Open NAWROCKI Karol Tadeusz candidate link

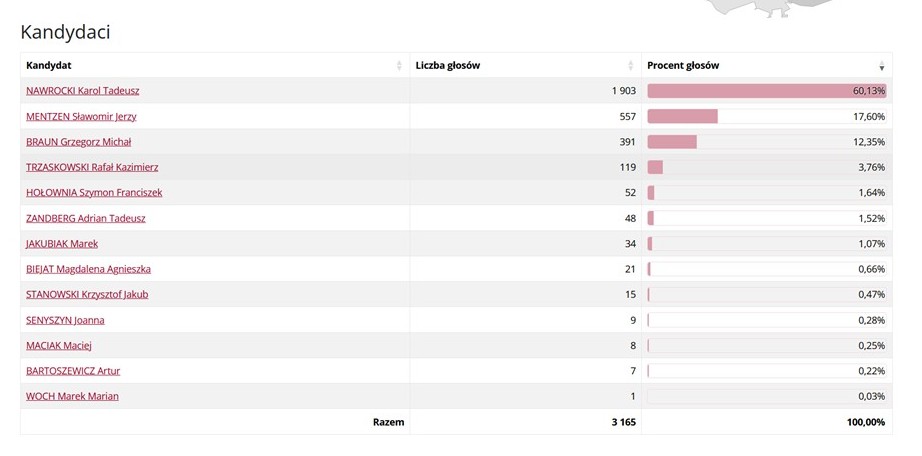point(83,91)
